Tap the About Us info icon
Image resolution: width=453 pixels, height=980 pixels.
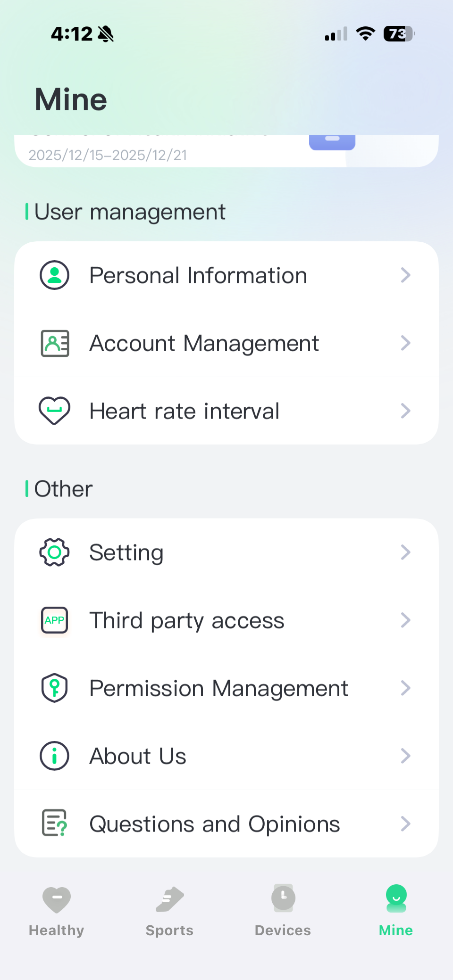[54, 756]
